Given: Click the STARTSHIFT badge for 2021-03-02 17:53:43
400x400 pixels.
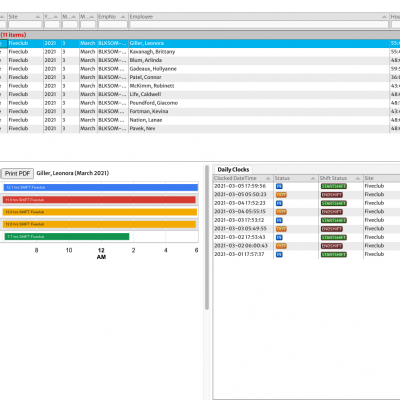Looking at the screenshot, I should point(334,238).
